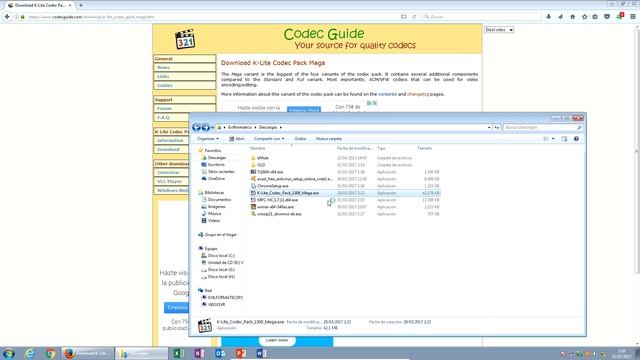
Task: Select the OLD folder
Action: click(x=261, y=165)
